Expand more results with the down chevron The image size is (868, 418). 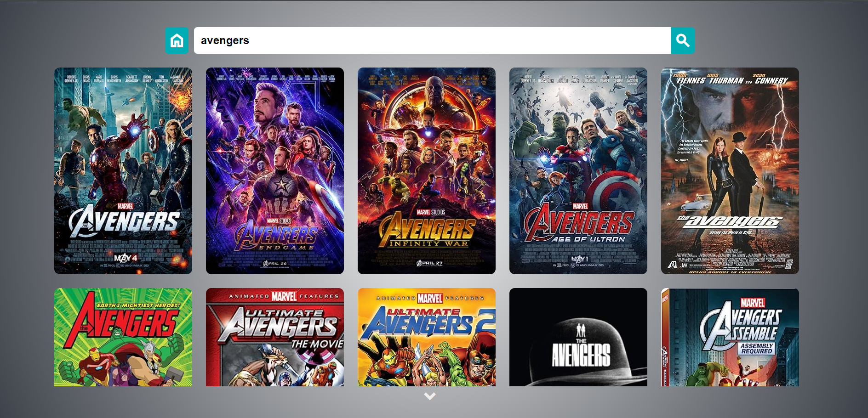(430, 396)
